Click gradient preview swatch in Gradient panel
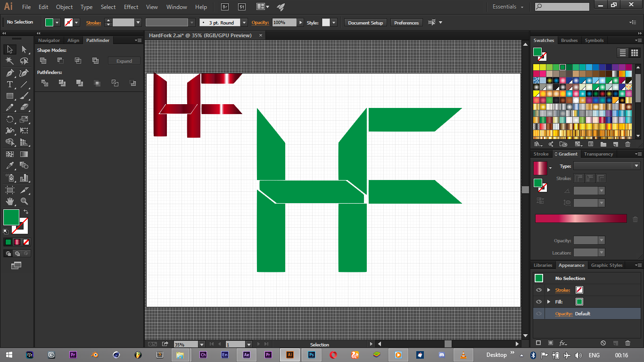Image resolution: width=644 pixels, height=362 pixels. pyautogui.click(x=540, y=168)
